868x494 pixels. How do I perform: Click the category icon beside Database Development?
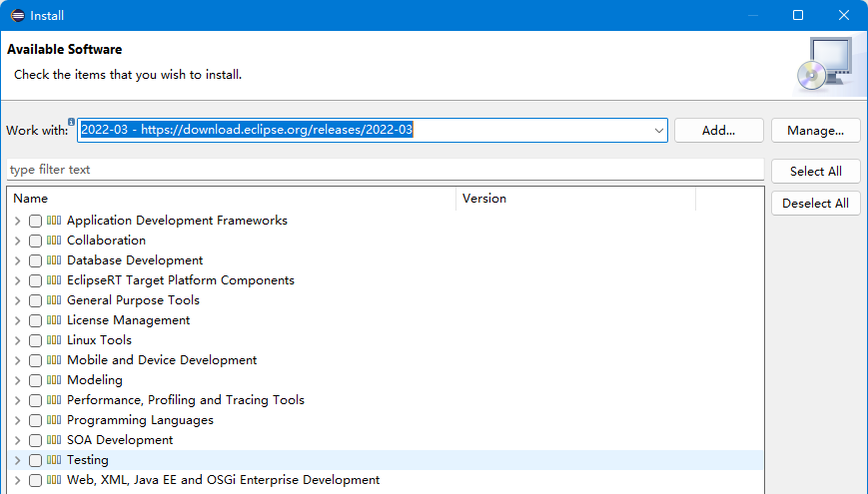pos(54,260)
